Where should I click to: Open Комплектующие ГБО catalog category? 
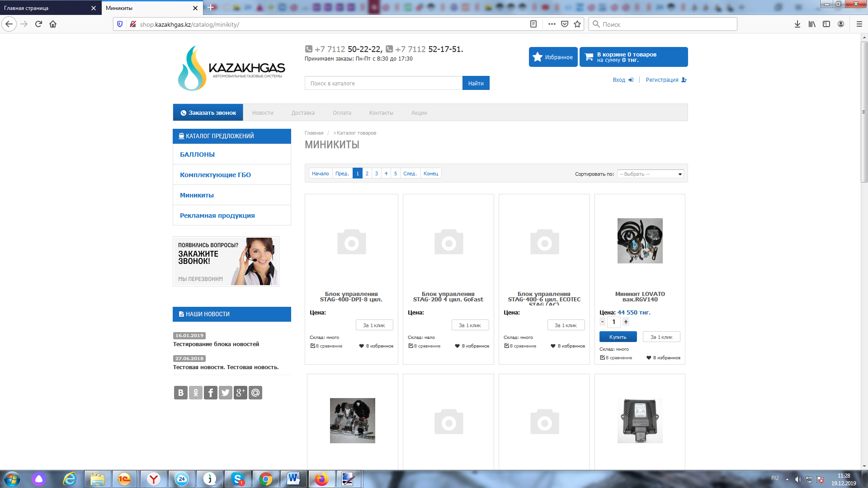pyautogui.click(x=232, y=175)
